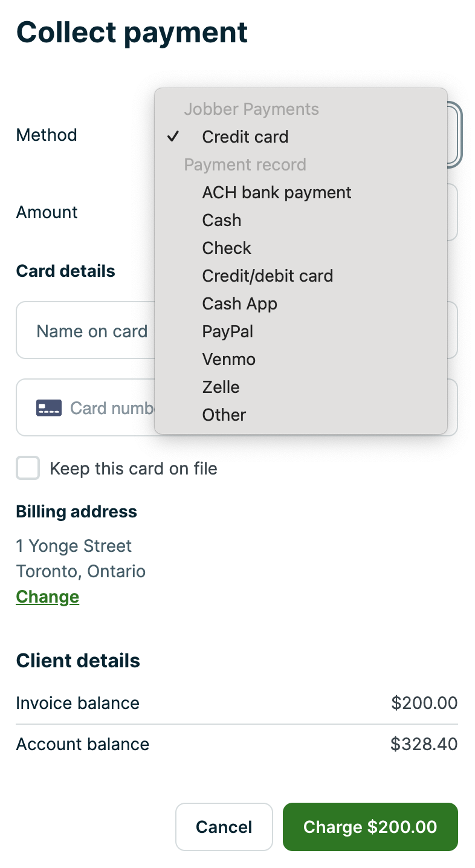Viewport: 475px width, 868px height.
Task: Click the checkmark beside Credit card
Action: click(x=173, y=137)
